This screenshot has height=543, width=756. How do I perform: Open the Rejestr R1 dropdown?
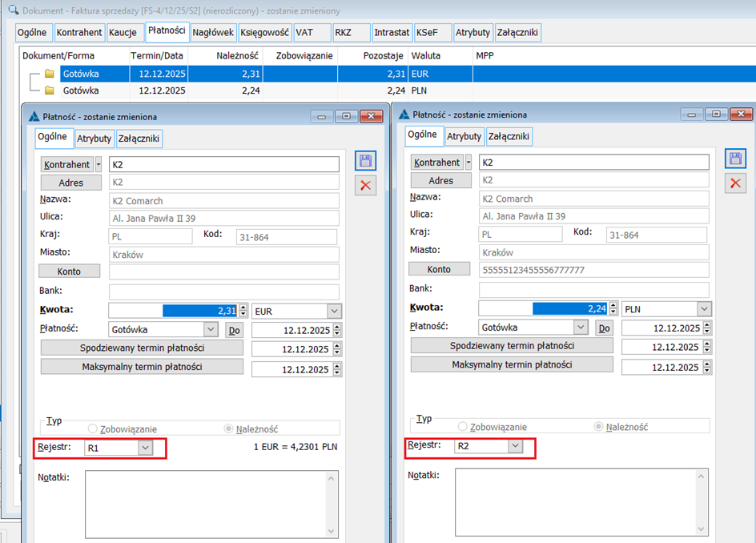point(144,448)
